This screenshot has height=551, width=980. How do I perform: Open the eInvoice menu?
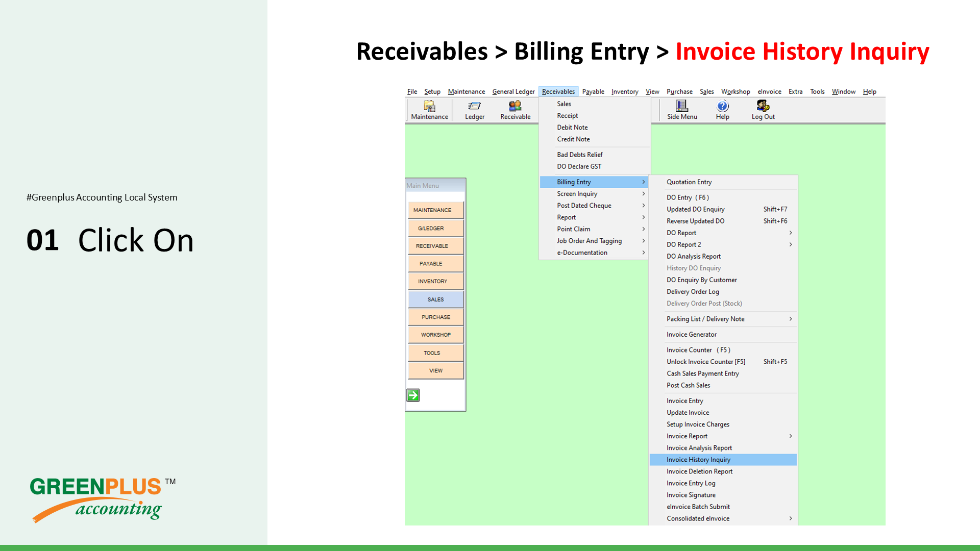[x=769, y=92]
